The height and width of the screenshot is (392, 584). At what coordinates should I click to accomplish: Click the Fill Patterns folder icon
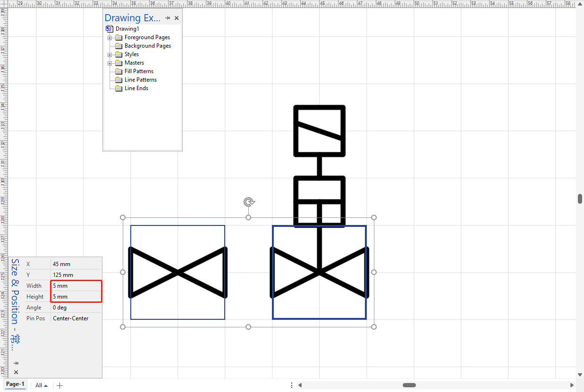coord(118,71)
